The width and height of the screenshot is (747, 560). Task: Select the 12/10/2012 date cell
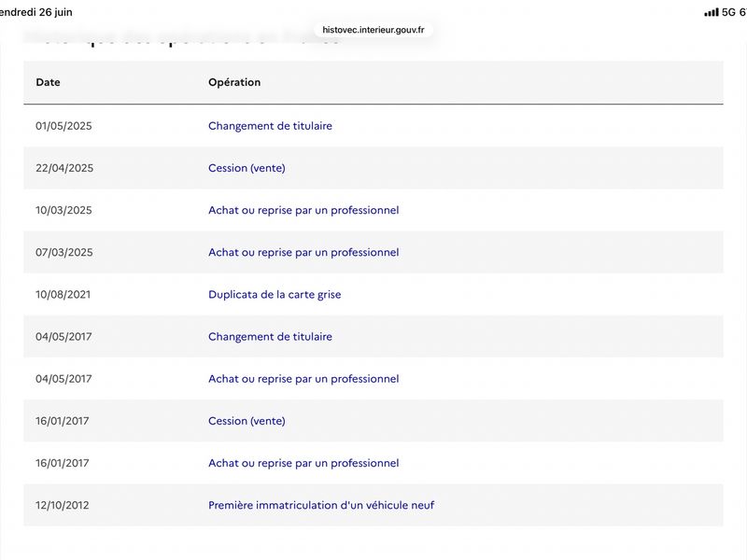coord(63,505)
